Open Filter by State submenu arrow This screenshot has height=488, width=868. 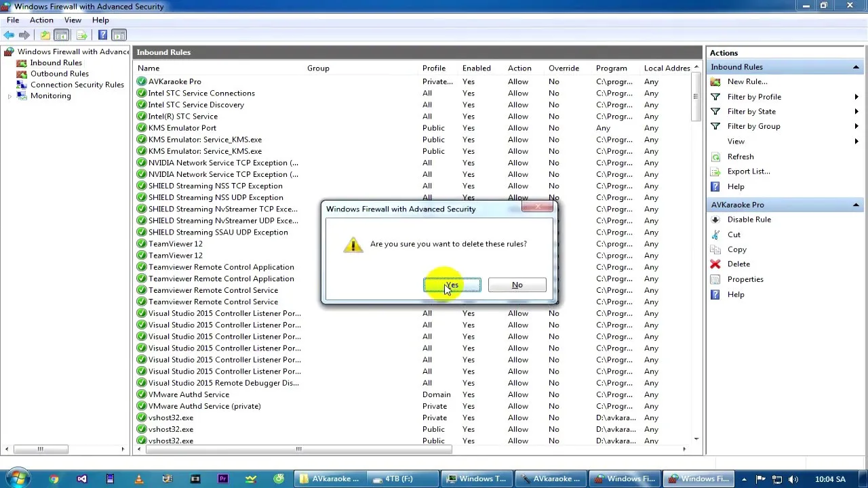coord(856,112)
